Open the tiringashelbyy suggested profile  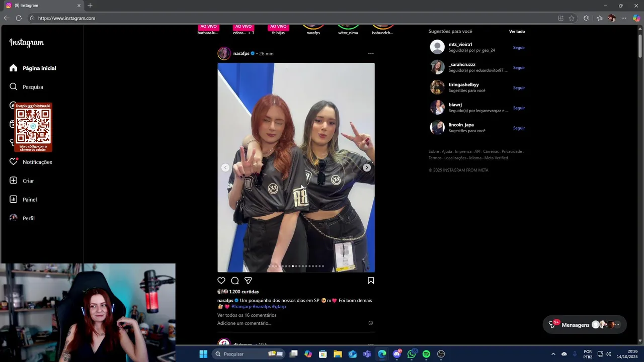[463, 84]
